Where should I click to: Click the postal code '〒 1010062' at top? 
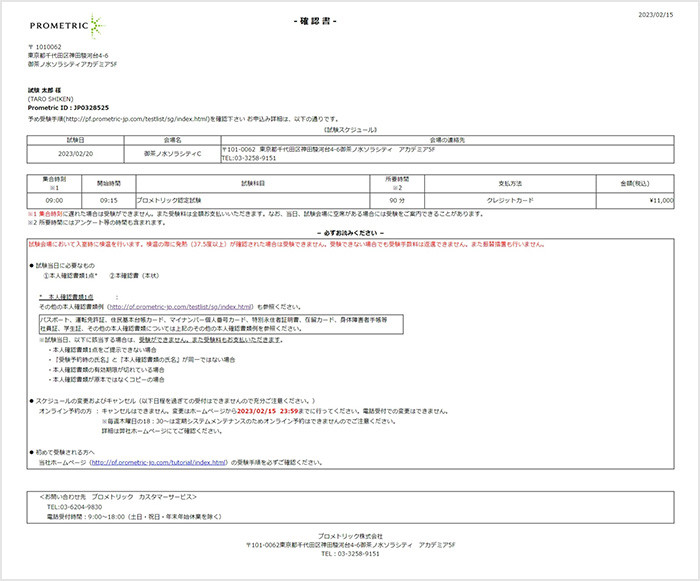click(45, 47)
